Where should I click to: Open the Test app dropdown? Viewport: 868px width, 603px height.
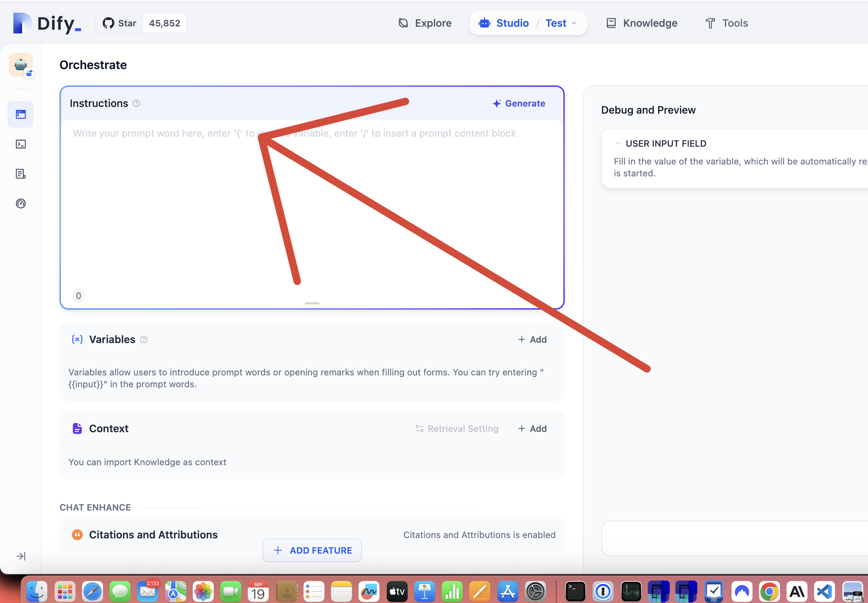561,23
